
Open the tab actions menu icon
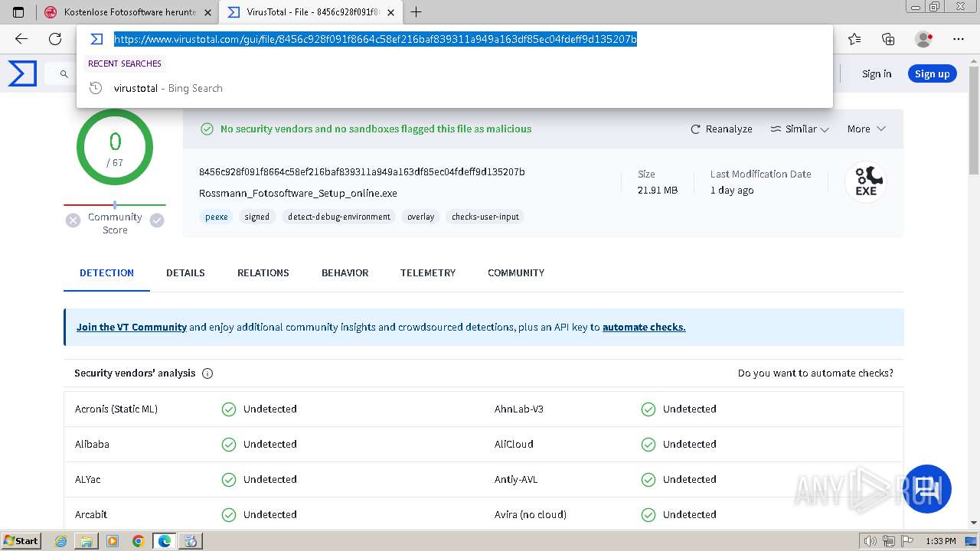coord(18,12)
